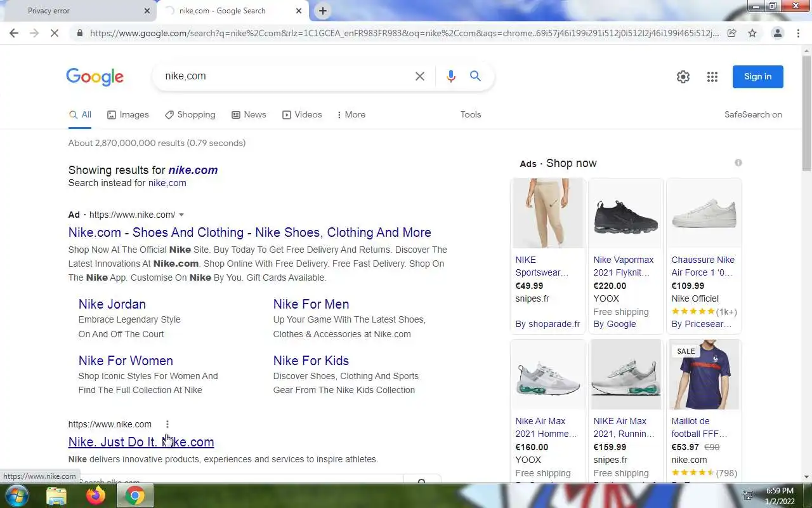The image size is (812, 508).
Task: Close the Privacy error tab
Action: (147, 11)
